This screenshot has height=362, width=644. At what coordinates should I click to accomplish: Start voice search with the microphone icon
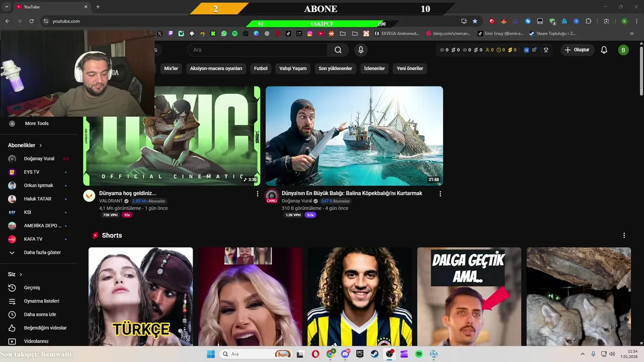360,50
